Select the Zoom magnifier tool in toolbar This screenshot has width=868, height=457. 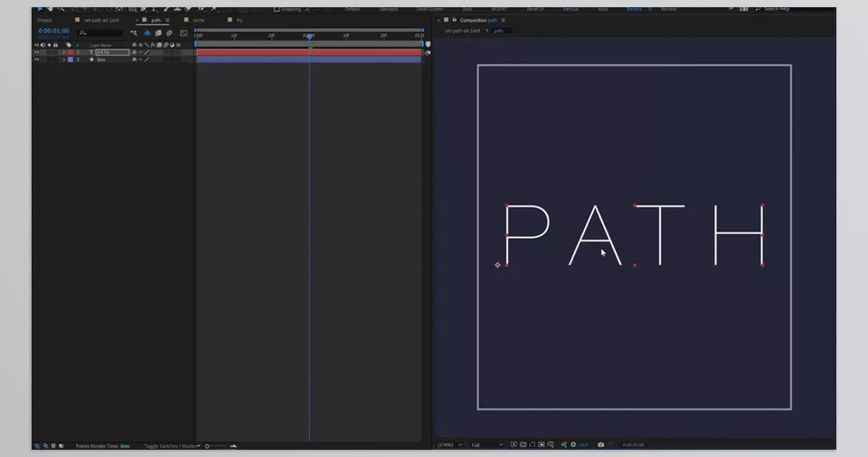point(61,9)
